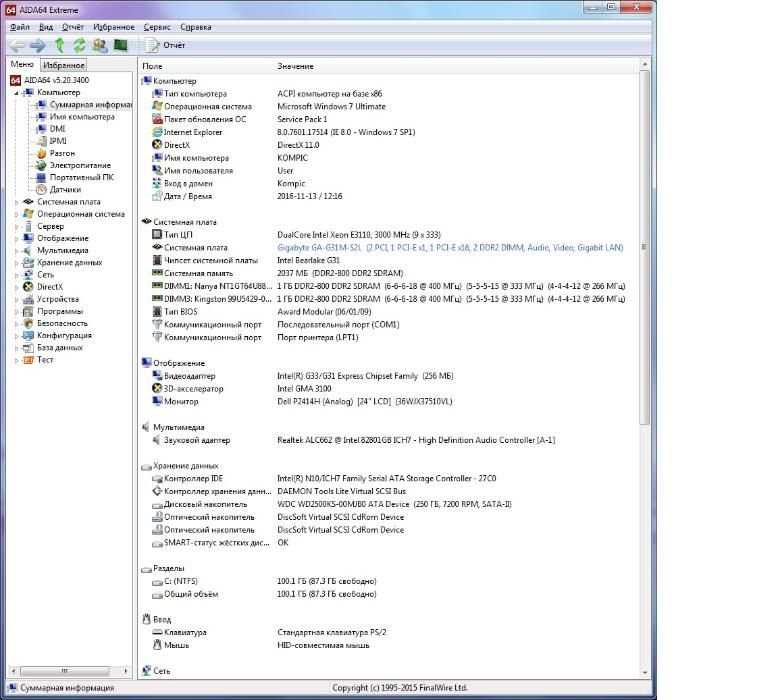Viewport: 778px width, 700px height.
Task: Click the Поле column header
Action: pyautogui.click(x=152, y=66)
